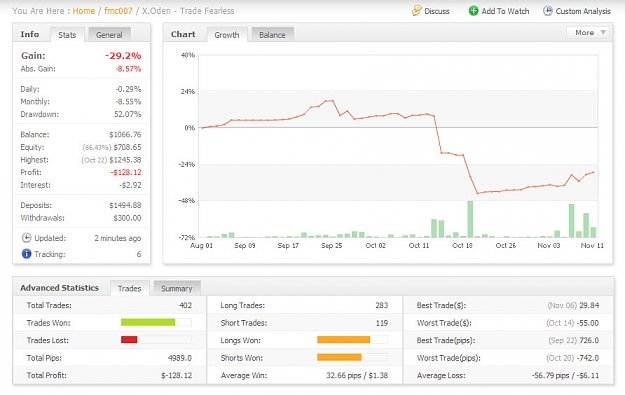Click the blue info icon next to Tracking
The image size is (625, 395).
[x=26, y=254]
